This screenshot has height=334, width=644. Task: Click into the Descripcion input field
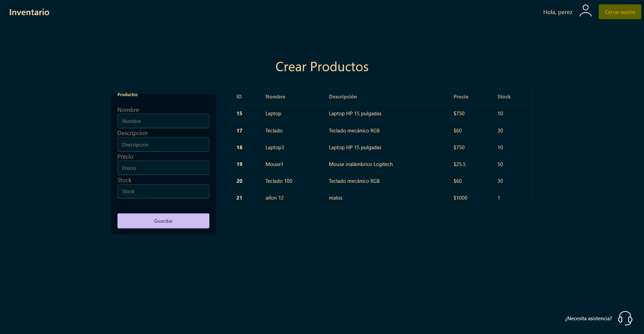[163, 144]
